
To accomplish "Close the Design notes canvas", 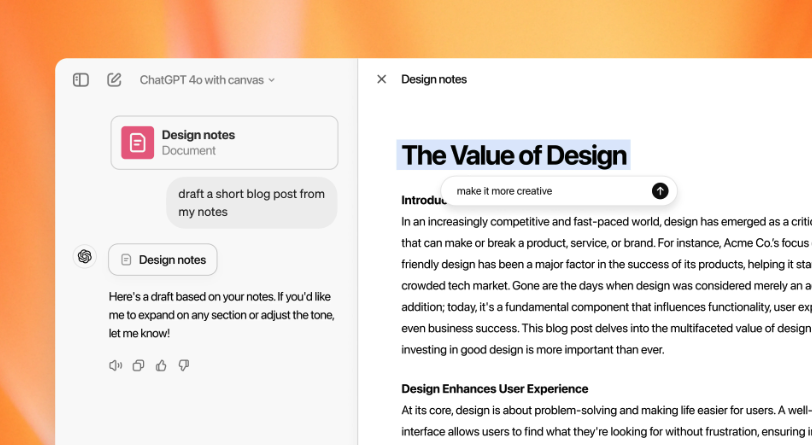I will click(x=382, y=79).
